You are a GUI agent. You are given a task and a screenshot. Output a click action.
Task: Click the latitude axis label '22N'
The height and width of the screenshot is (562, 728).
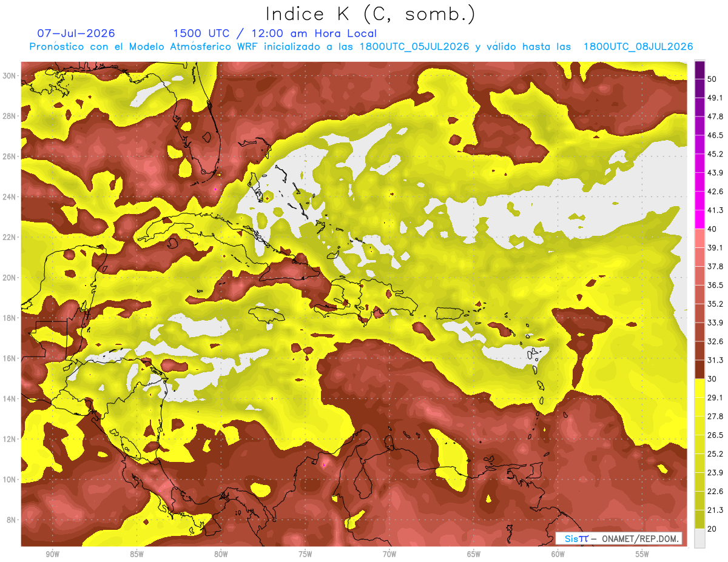[10, 237]
